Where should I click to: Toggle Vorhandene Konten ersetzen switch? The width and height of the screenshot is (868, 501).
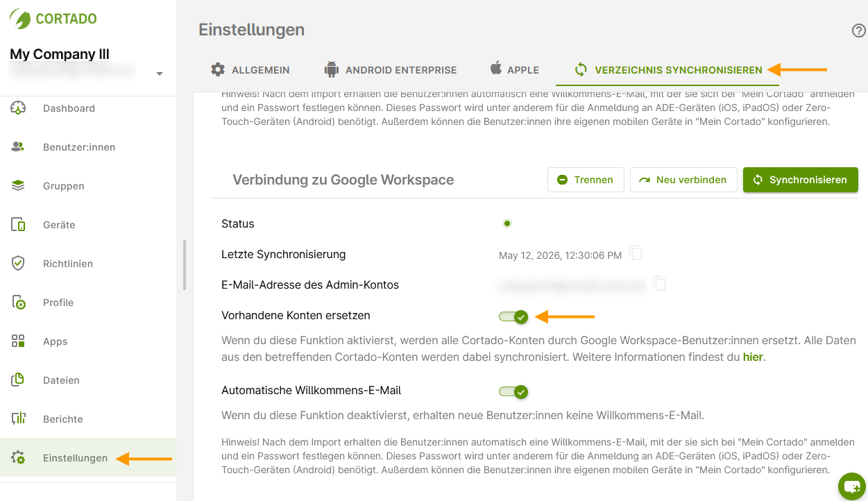pos(513,317)
